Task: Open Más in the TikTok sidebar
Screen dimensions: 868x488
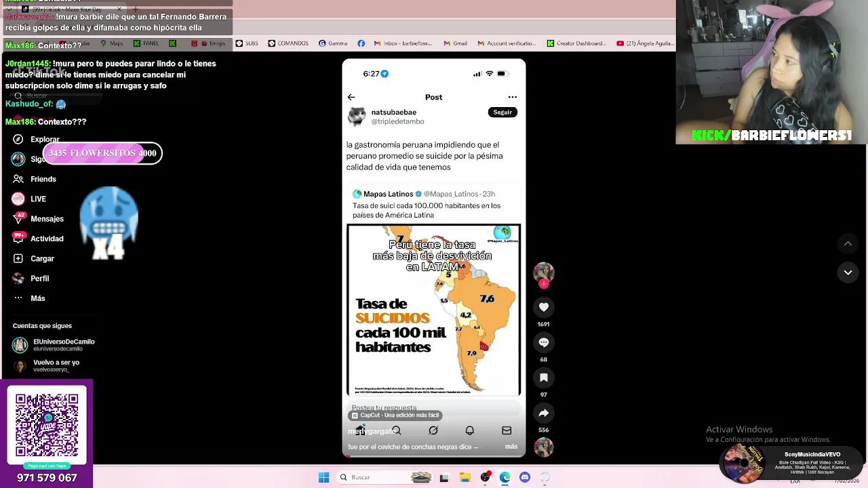Action: 38,298
